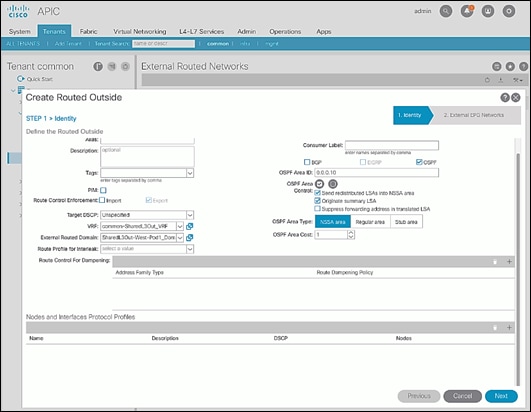This screenshot has width=531, height=412.
Task: Open the Target DSCP dropdown
Action: click(190, 215)
